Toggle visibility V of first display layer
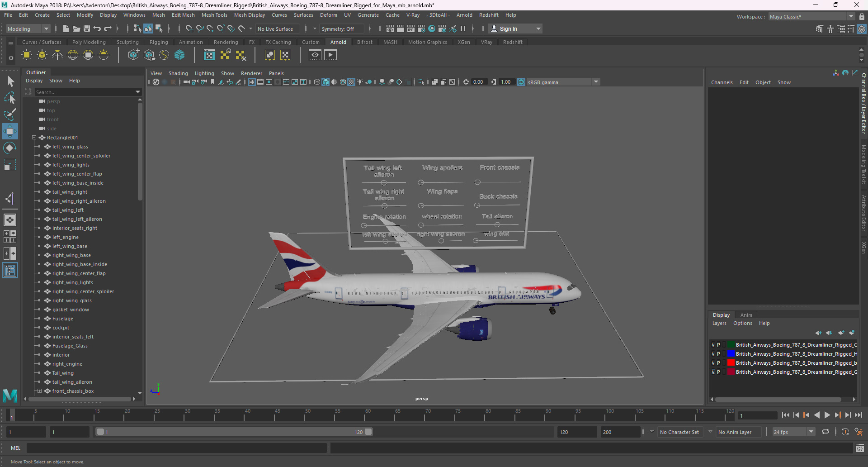868x467 pixels. tap(713, 345)
